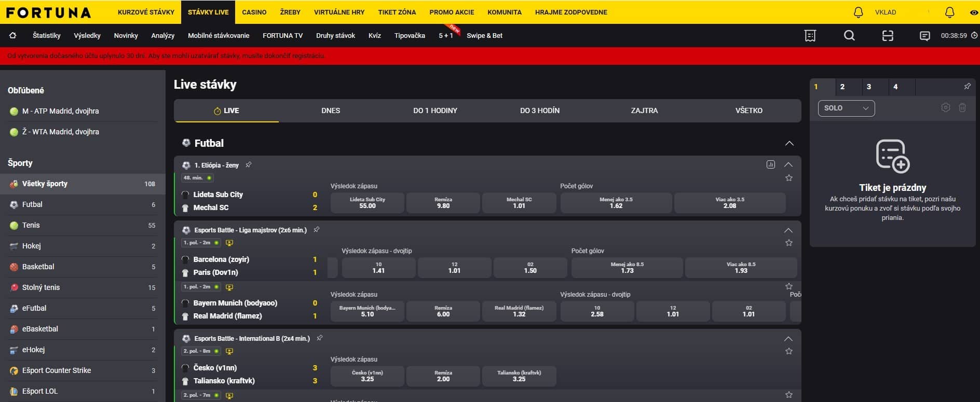Image resolution: width=980 pixels, height=402 pixels.
Task: Open the bet receipt icon in toolbar
Action: pyautogui.click(x=810, y=35)
